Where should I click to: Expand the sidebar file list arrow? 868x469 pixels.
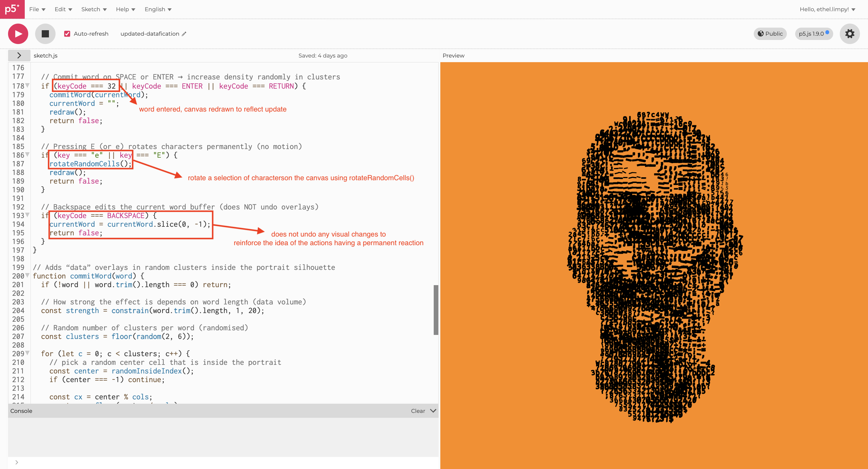point(19,56)
